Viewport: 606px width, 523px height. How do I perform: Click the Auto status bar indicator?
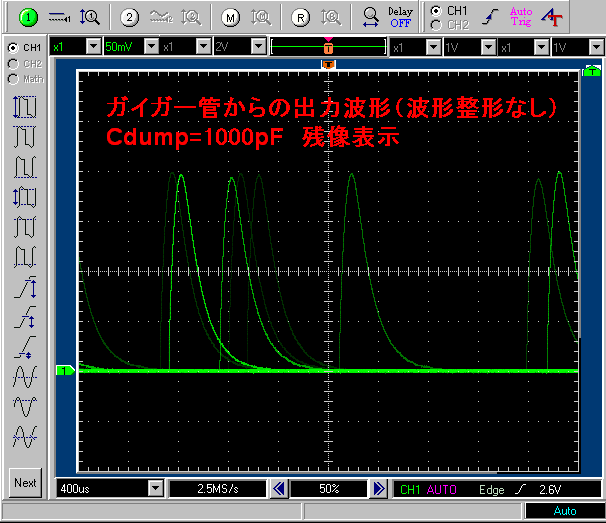point(565,511)
